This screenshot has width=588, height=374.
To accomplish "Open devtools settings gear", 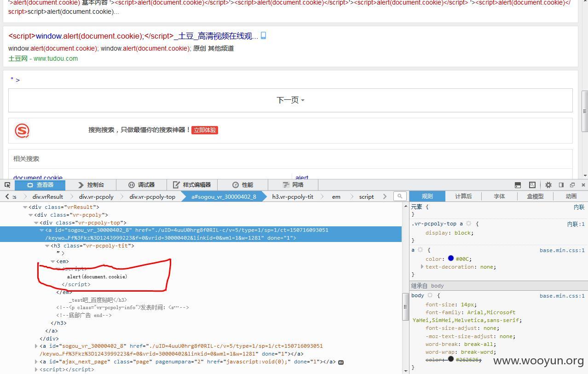I will click(x=548, y=185).
